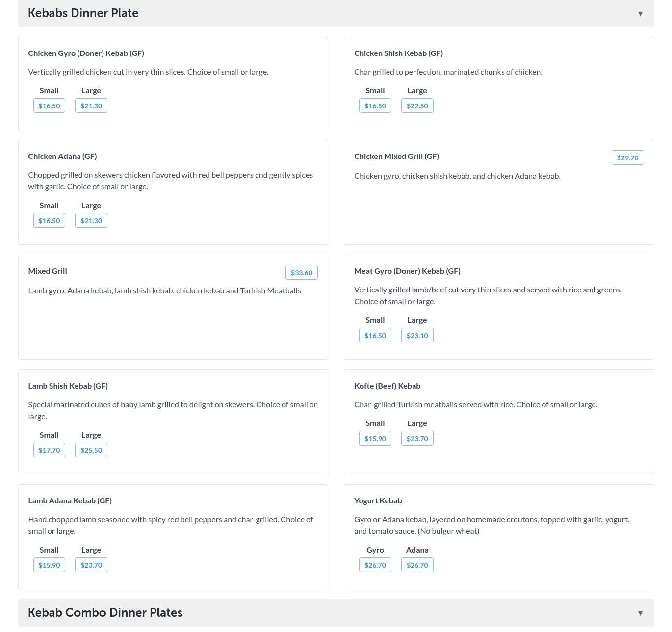
Task: Select small Meat Gyro Kebab at $16.50
Action: (375, 336)
